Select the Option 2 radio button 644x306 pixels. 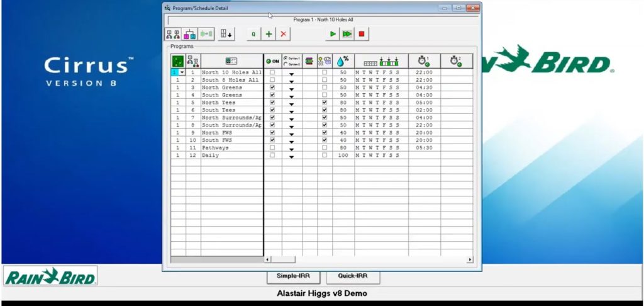286,64
